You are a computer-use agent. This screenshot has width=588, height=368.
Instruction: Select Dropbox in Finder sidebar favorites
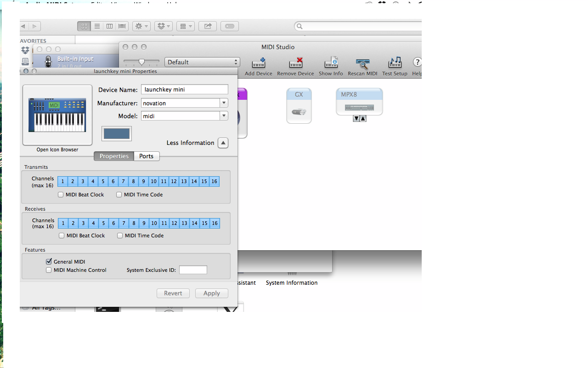click(x=25, y=50)
